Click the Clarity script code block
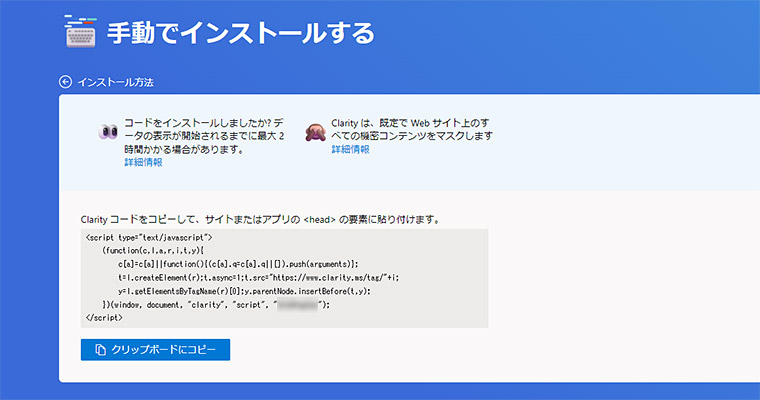Screen dimensions: 760x400 (285, 278)
